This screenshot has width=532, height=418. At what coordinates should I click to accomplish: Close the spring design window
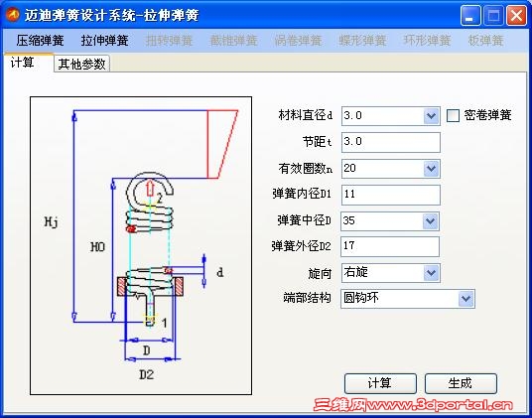pos(516,15)
